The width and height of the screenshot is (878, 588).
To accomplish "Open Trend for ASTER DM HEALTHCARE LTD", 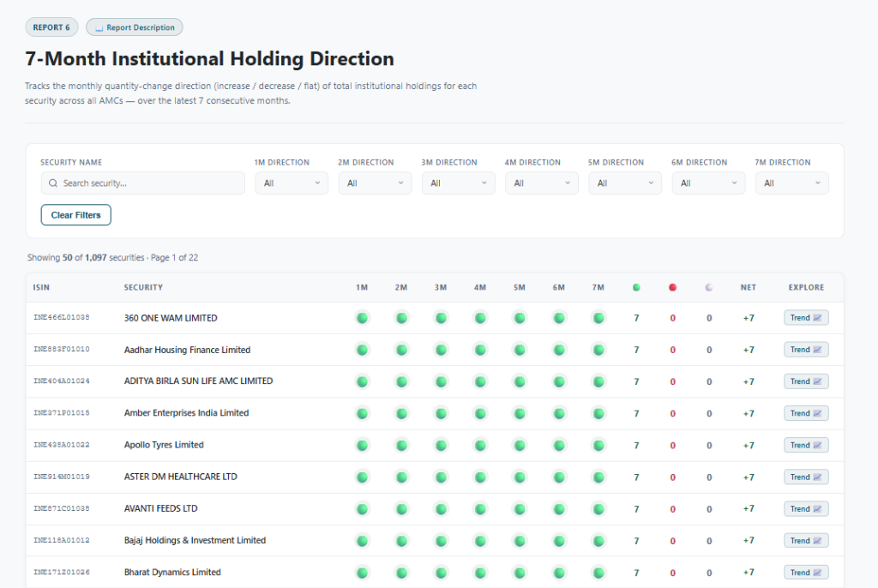I will point(806,477).
